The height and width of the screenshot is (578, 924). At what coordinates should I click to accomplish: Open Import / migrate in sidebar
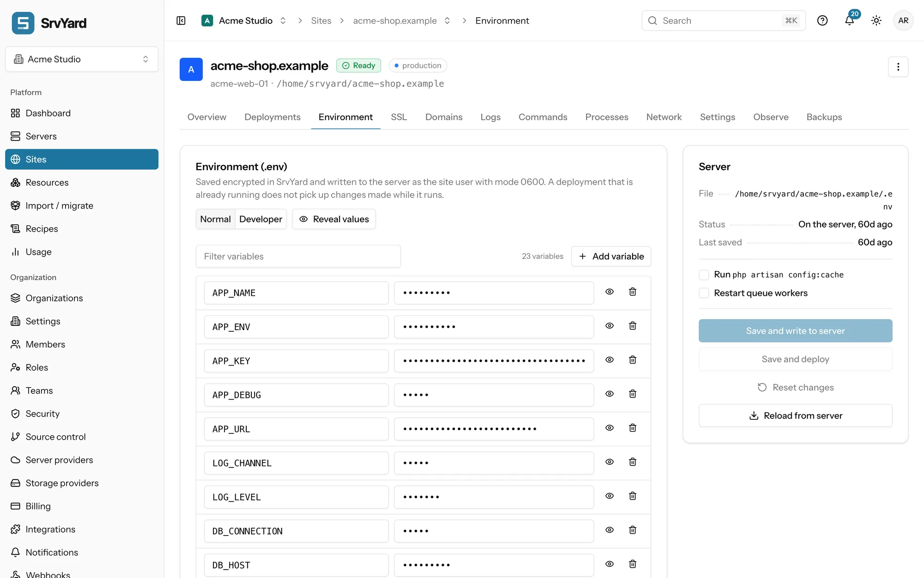82,206
